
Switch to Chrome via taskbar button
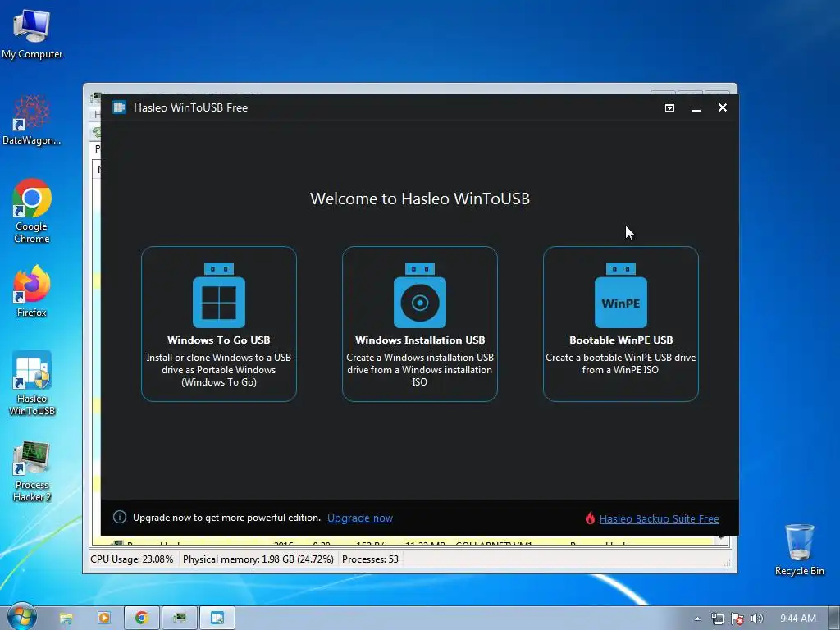(x=141, y=619)
